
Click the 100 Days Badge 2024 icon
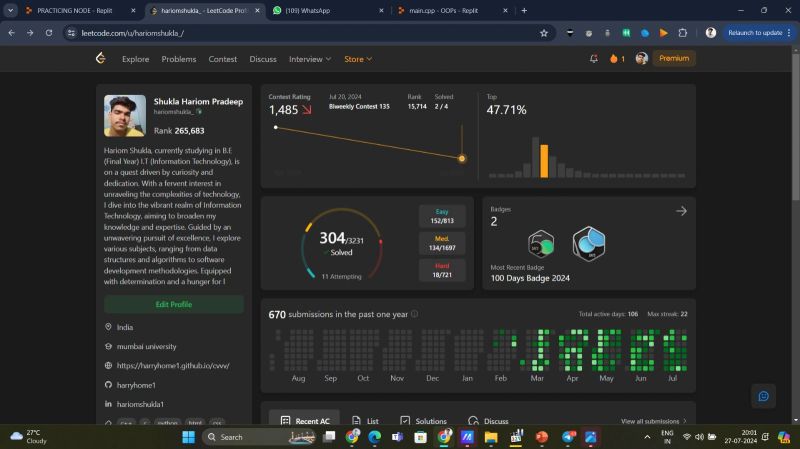point(589,243)
